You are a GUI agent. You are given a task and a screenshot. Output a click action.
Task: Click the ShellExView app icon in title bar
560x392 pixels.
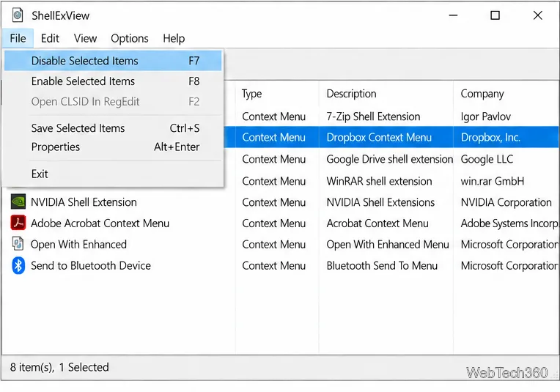click(x=18, y=15)
